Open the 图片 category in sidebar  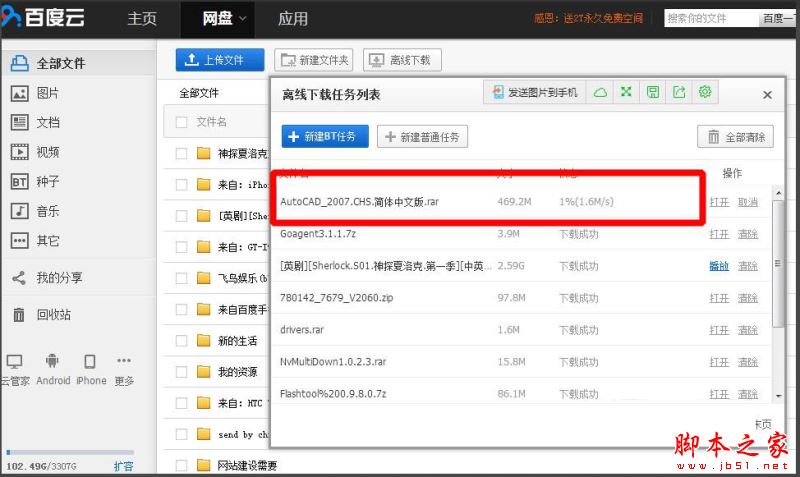coord(35,93)
